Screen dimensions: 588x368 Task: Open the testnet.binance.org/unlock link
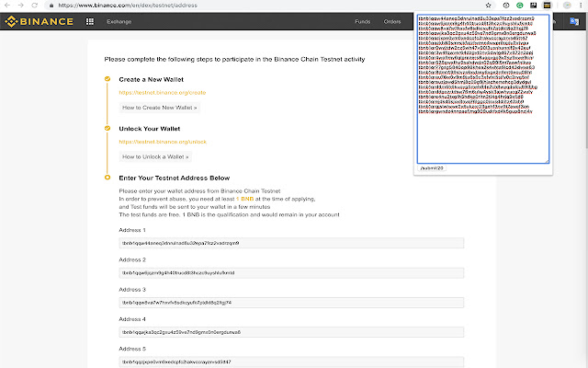coord(162,142)
